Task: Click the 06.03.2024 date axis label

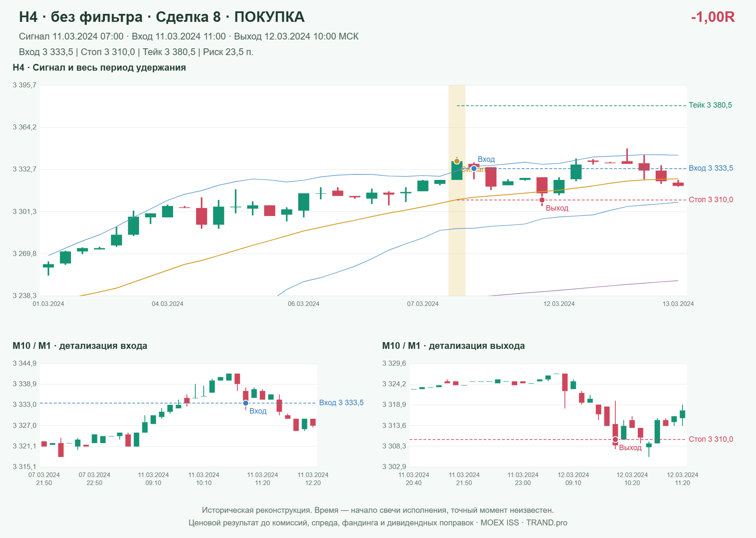Action: tap(304, 304)
